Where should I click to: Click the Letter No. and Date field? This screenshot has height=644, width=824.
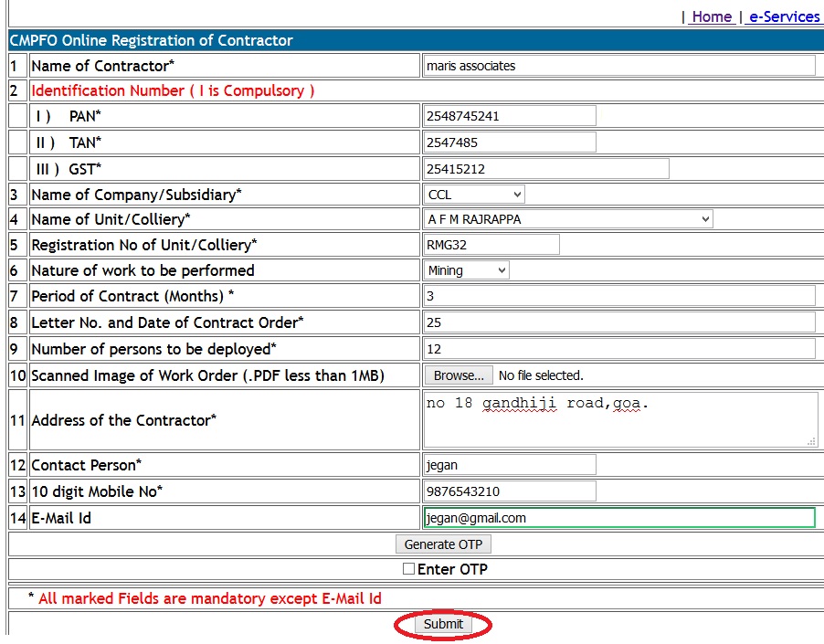coord(618,322)
